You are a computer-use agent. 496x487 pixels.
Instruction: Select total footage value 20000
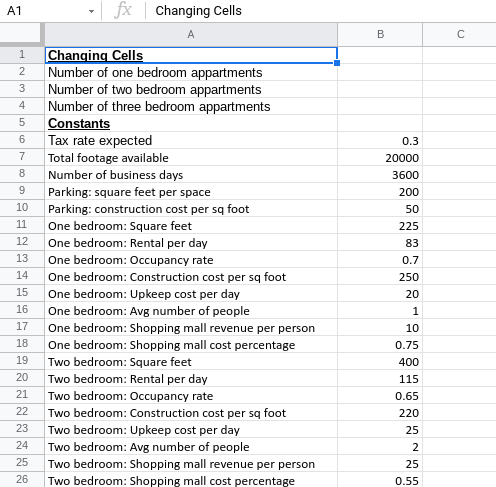click(x=380, y=157)
